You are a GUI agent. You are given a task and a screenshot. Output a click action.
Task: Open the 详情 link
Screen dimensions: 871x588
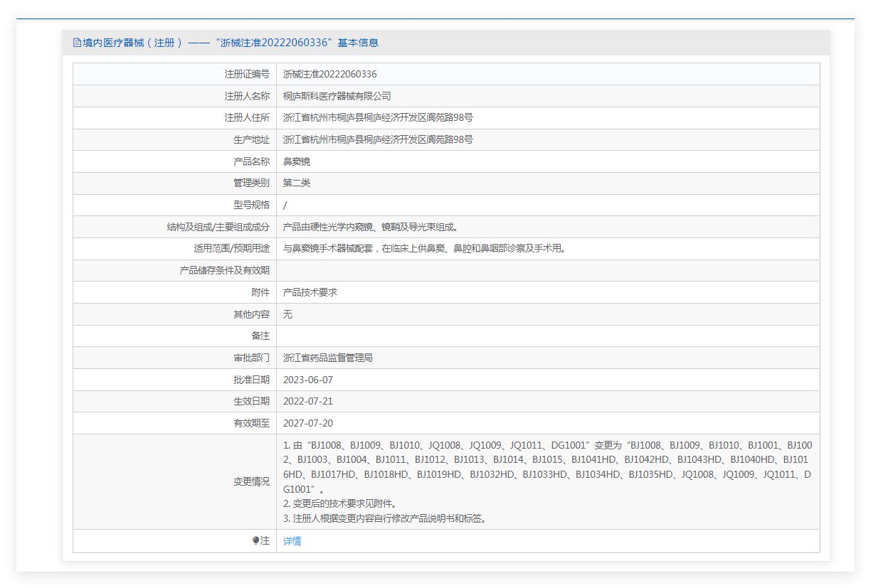[x=292, y=541]
